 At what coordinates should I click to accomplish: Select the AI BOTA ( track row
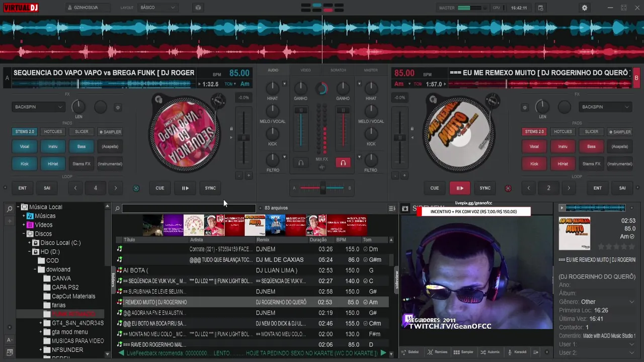click(x=252, y=270)
